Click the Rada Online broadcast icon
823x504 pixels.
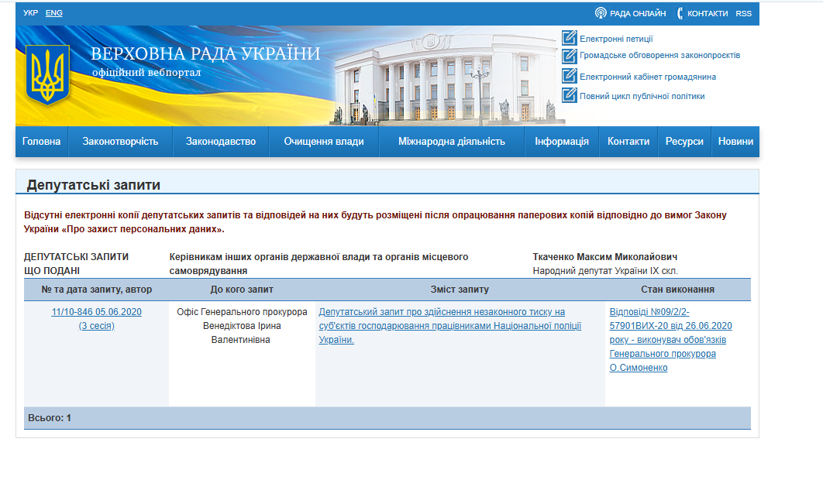pyautogui.click(x=601, y=13)
